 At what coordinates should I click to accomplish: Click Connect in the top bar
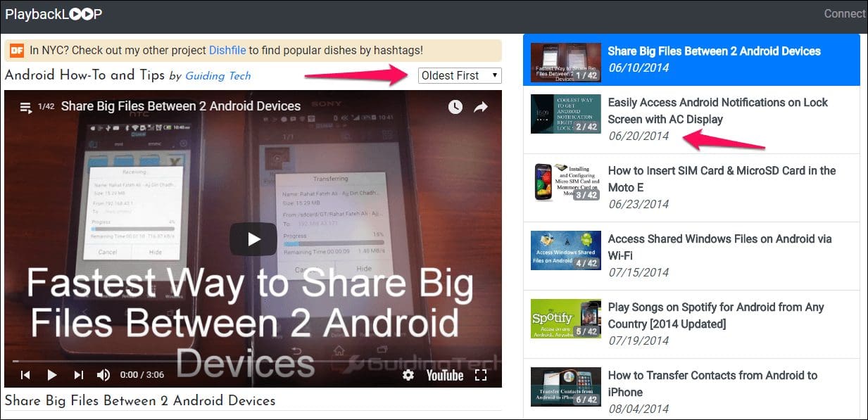[844, 13]
